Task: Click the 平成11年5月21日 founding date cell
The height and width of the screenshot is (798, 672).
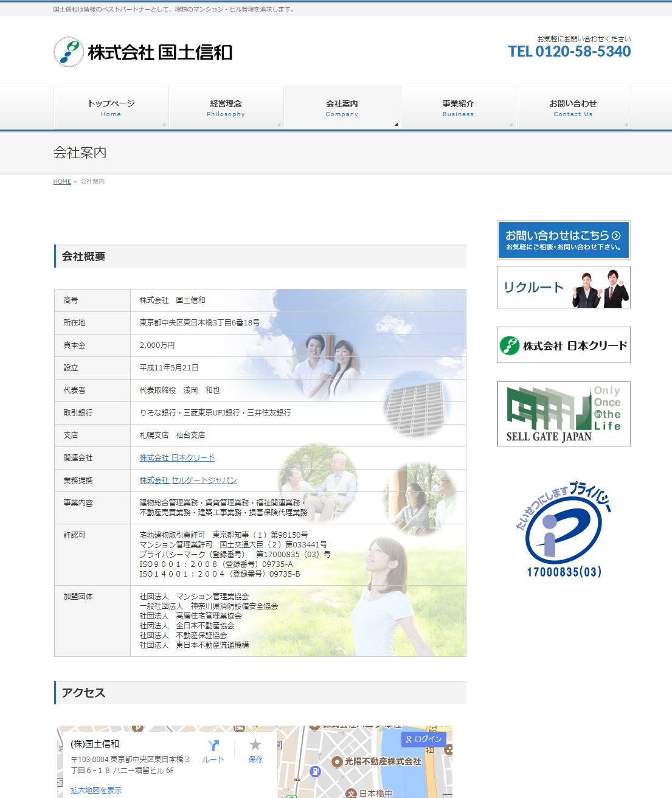Action: (298, 367)
